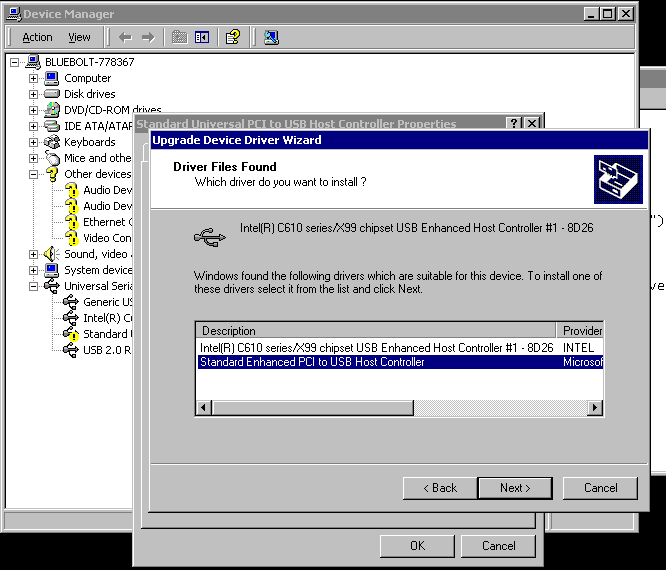Select the Video Controller unknown device icon

(72, 238)
